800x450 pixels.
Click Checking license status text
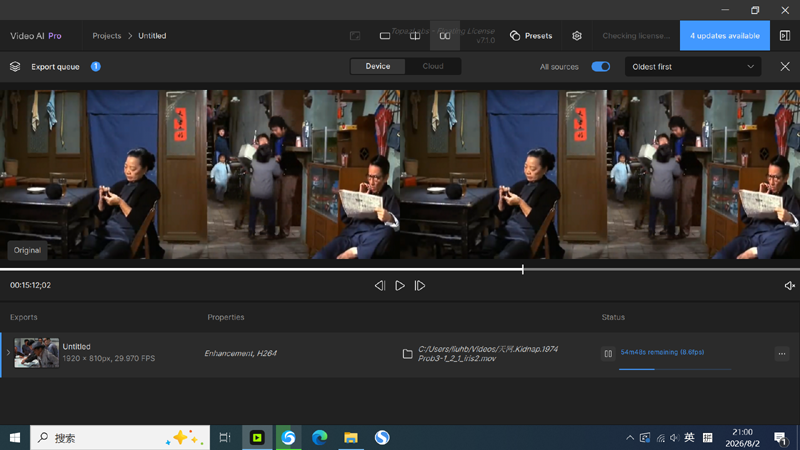point(636,36)
